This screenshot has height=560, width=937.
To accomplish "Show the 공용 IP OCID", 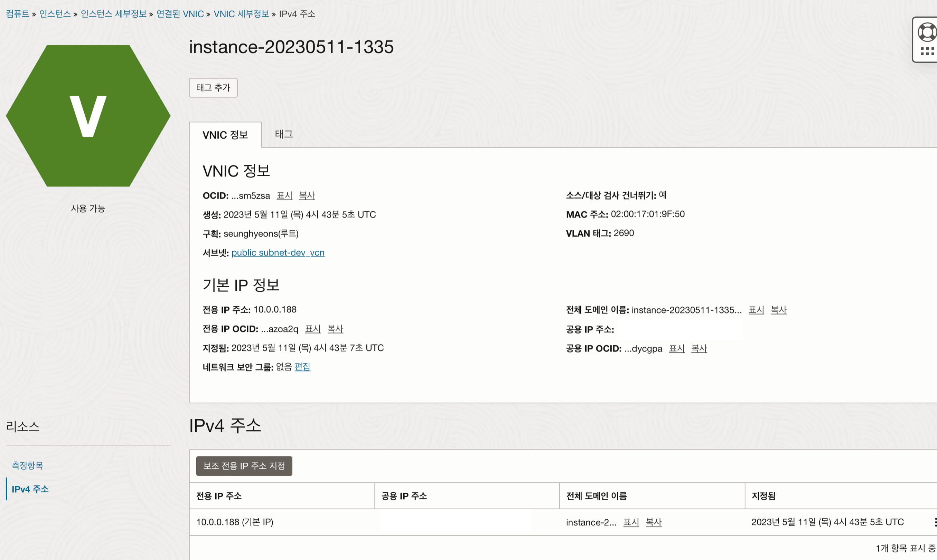I will pos(676,348).
